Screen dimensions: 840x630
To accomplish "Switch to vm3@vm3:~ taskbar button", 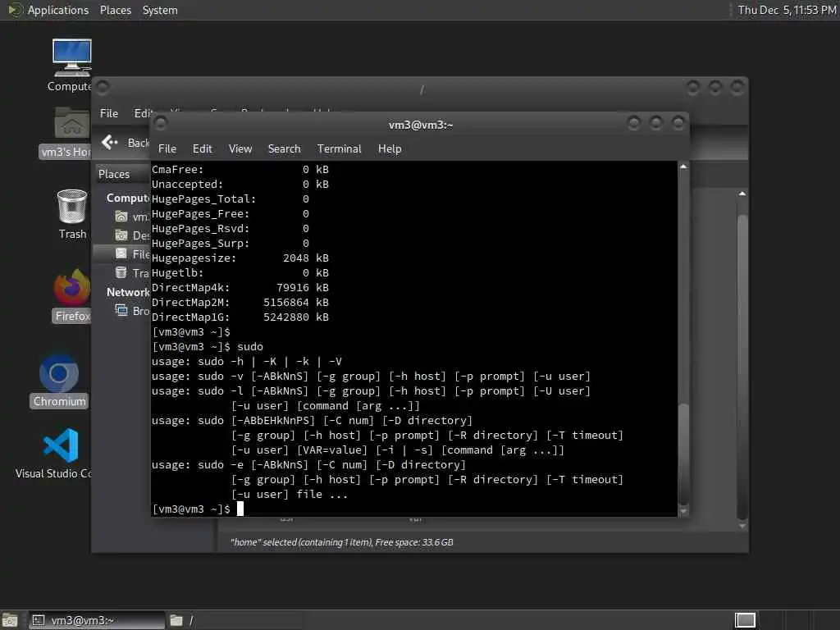I will tap(97, 620).
